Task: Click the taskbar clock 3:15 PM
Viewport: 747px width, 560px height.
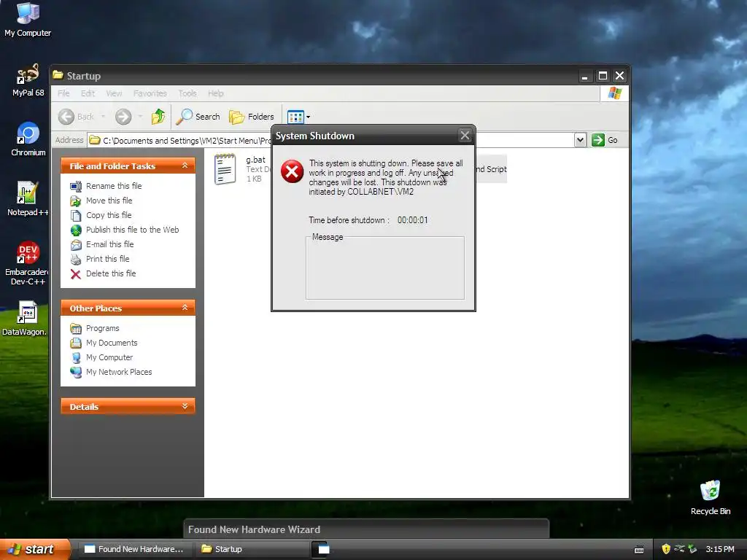Action: pyautogui.click(x=720, y=549)
